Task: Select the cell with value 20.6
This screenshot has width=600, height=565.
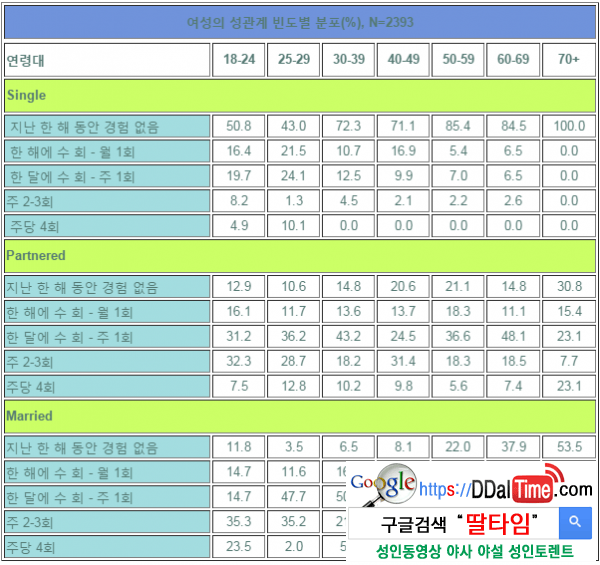Action: pyautogui.click(x=403, y=287)
